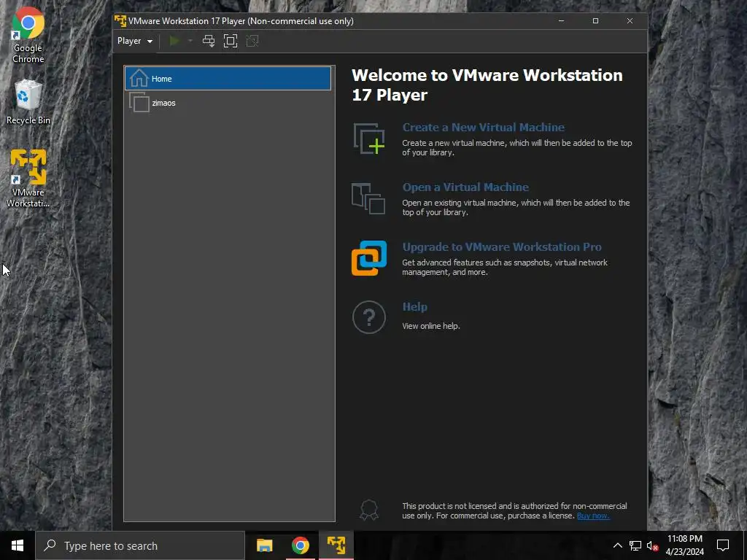The height and width of the screenshot is (560, 747).
Task: Click the taskbar clock and date
Action: (684, 545)
